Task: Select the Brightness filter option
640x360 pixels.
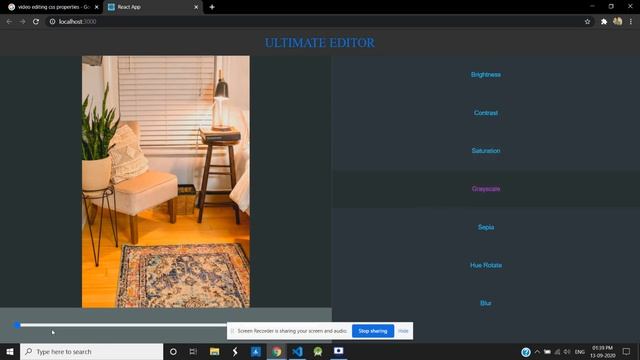Action: (x=486, y=75)
